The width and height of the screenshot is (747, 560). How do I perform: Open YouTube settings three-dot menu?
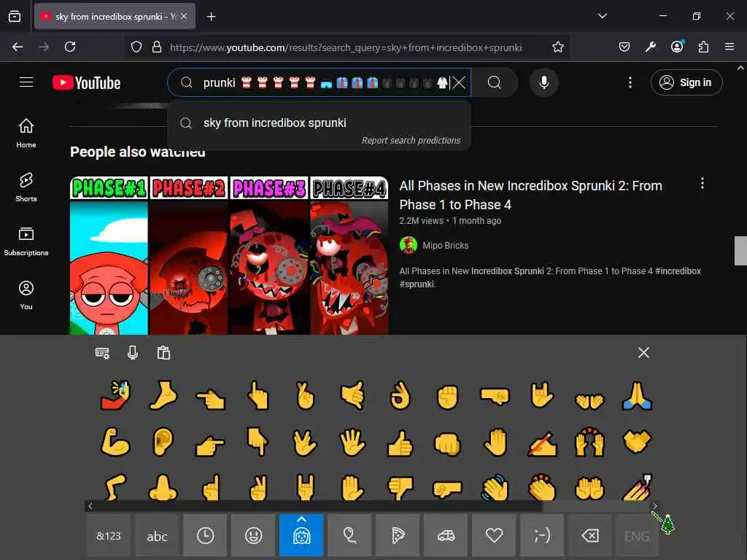pyautogui.click(x=630, y=83)
